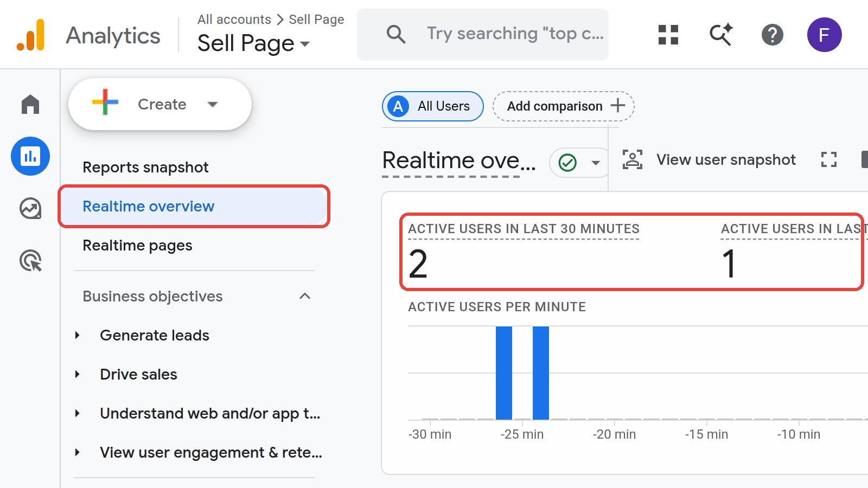
Task: Click the full screen expand icon
Action: tap(829, 159)
